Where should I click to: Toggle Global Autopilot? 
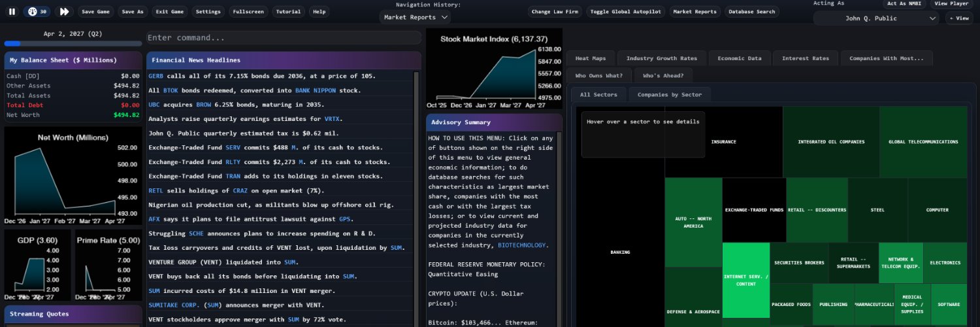(x=625, y=12)
